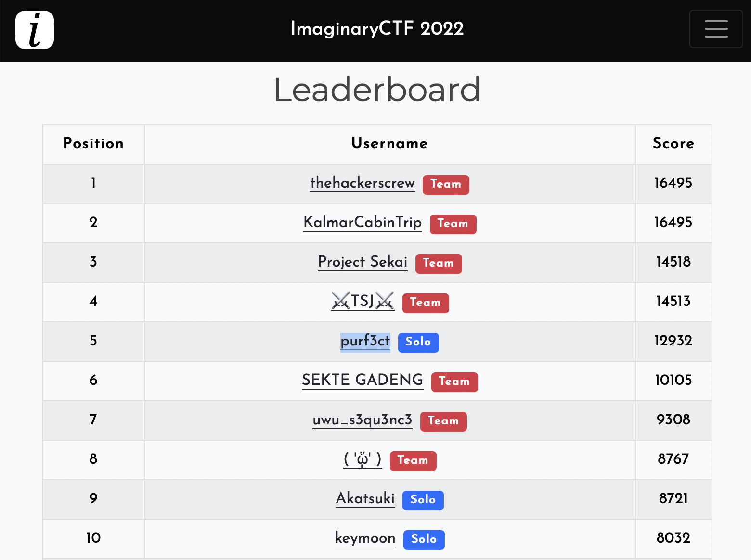Click the ImaginaryCTF logo icon
The width and height of the screenshot is (751, 560).
click(x=35, y=30)
